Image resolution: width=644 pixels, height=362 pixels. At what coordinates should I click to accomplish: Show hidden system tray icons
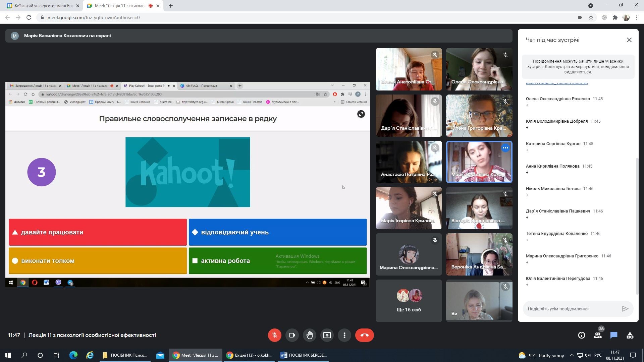point(572,355)
